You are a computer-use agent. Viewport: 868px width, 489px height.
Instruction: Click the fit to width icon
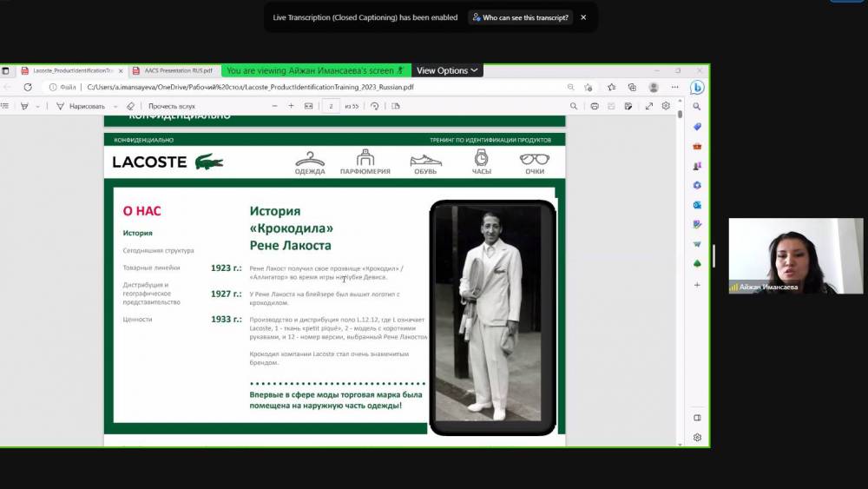click(x=308, y=106)
